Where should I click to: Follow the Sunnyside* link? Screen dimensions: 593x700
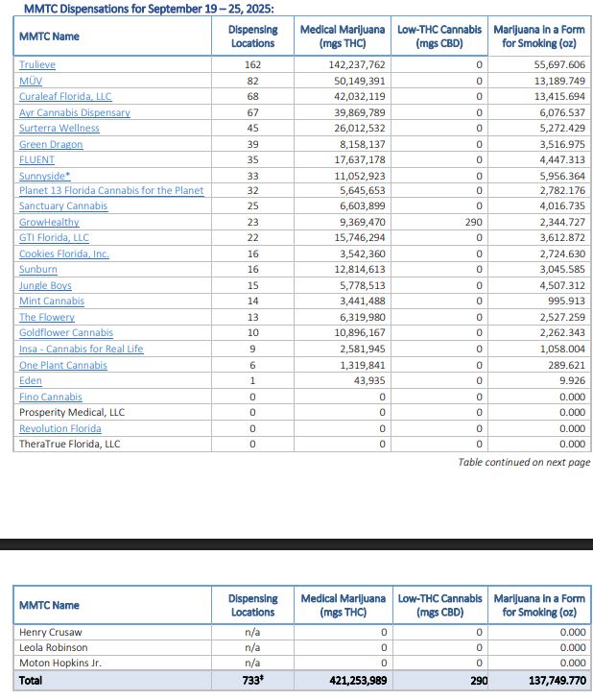click(44, 176)
